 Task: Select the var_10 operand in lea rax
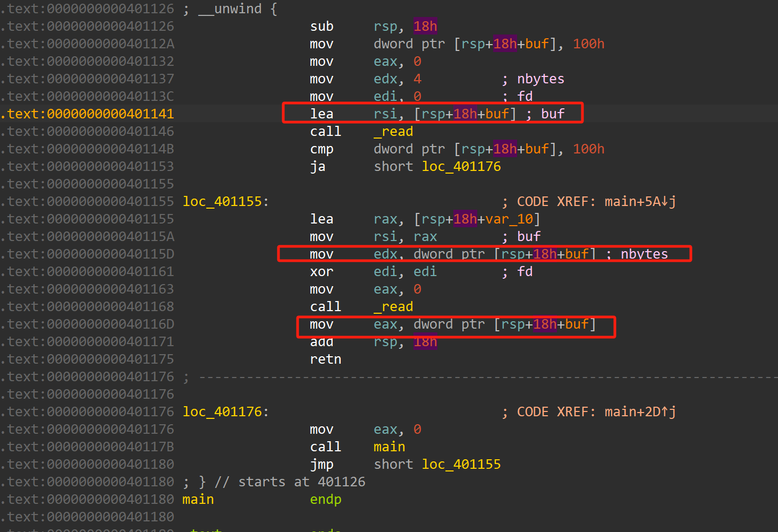(509, 219)
